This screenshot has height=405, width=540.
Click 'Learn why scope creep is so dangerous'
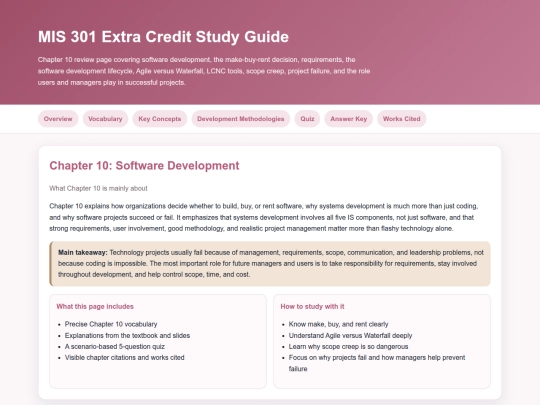[x=348, y=346]
